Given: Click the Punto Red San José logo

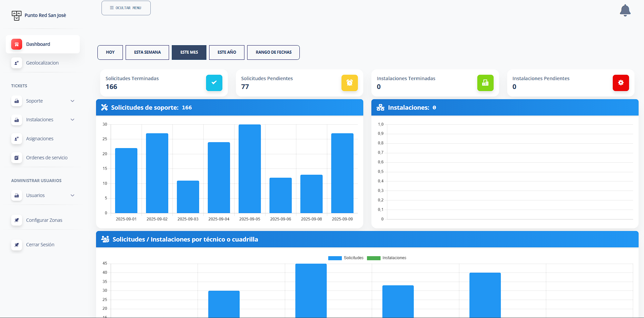Looking at the screenshot, I should click(x=16, y=15).
